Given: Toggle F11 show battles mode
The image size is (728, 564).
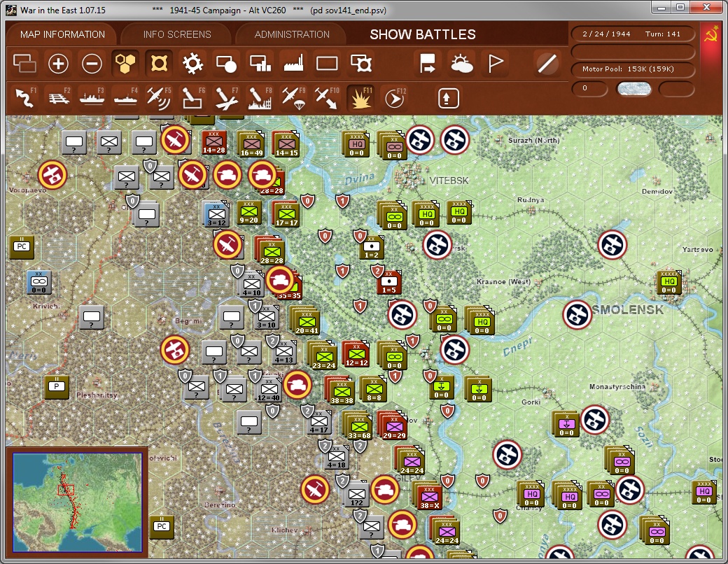Looking at the screenshot, I should click(x=360, y=97).
